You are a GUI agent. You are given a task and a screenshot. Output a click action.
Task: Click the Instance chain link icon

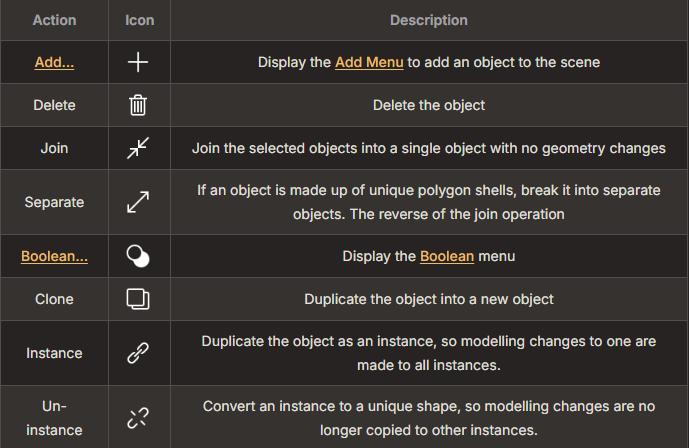tap(138, 353)
